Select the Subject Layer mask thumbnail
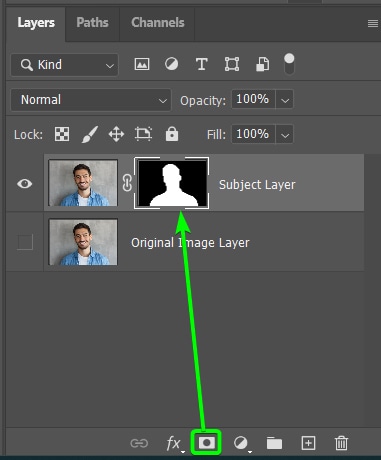 (172, 183)
